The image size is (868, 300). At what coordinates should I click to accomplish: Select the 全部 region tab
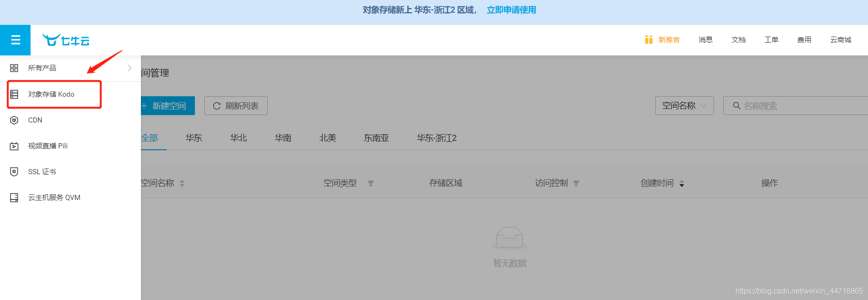150,138
